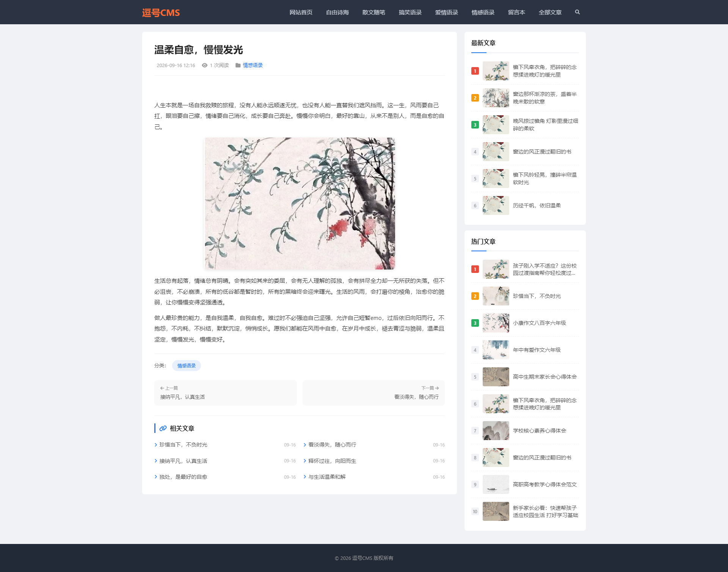
Task: Click the 相关文章 link chain icon
Action: (x=163, y=428)
